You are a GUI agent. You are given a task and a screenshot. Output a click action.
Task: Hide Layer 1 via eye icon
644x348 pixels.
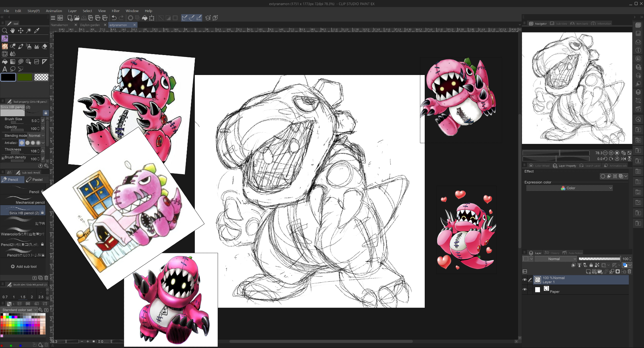525,280
